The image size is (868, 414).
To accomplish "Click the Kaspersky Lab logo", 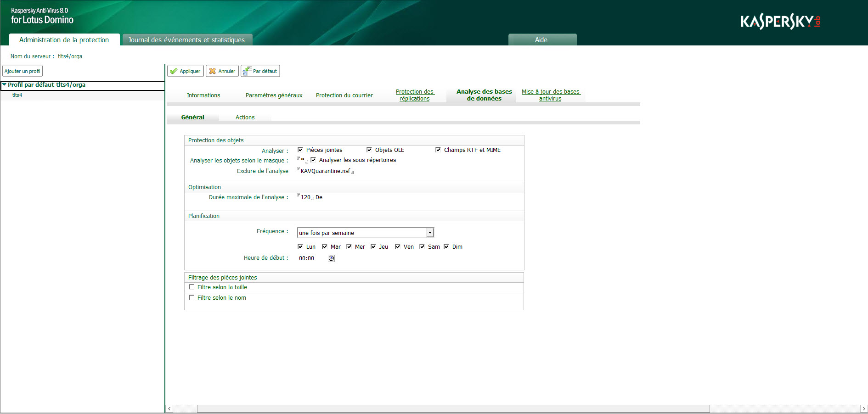I will tap(781, 21).
